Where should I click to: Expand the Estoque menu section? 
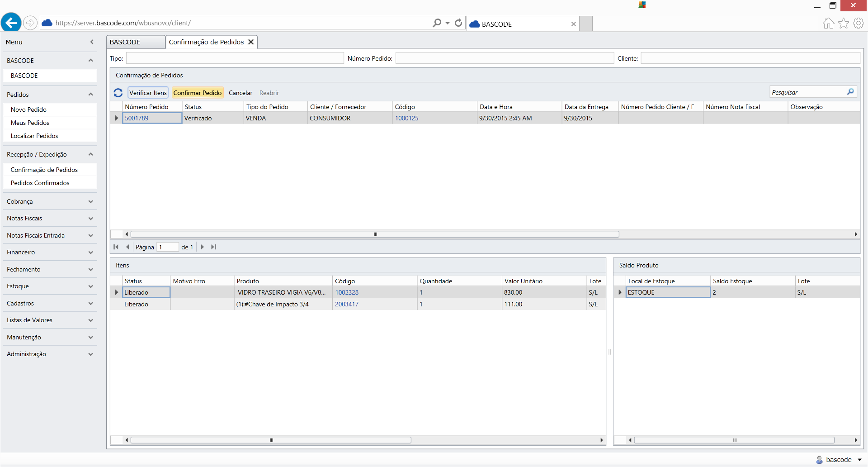[90, 286]
